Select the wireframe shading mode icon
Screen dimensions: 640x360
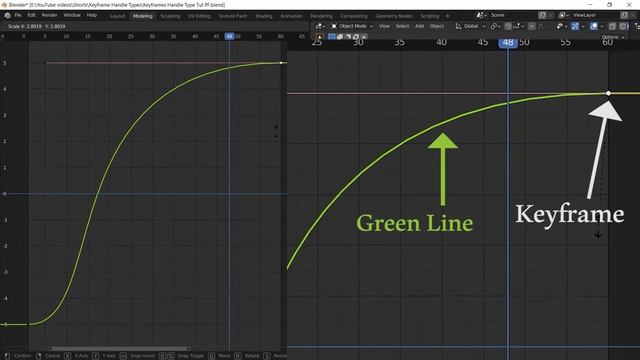623,26
